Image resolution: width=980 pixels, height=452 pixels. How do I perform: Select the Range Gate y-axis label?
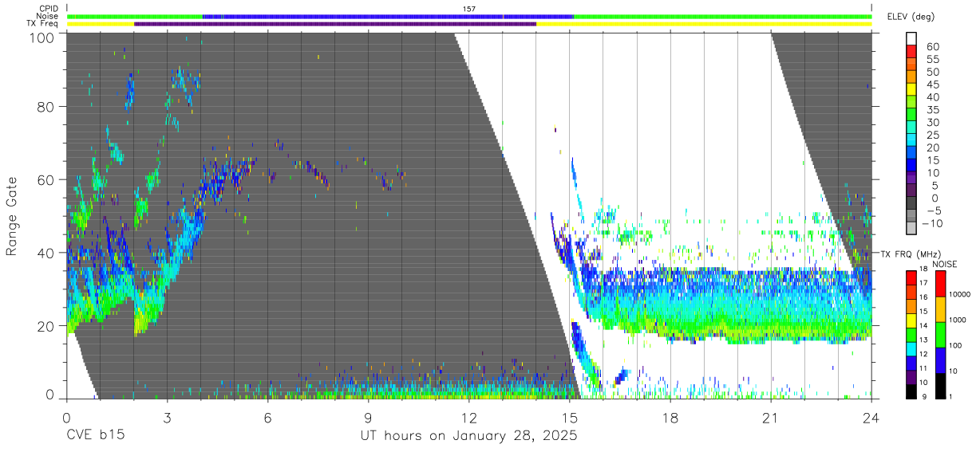pyautogui.click(x=12, y=215)
